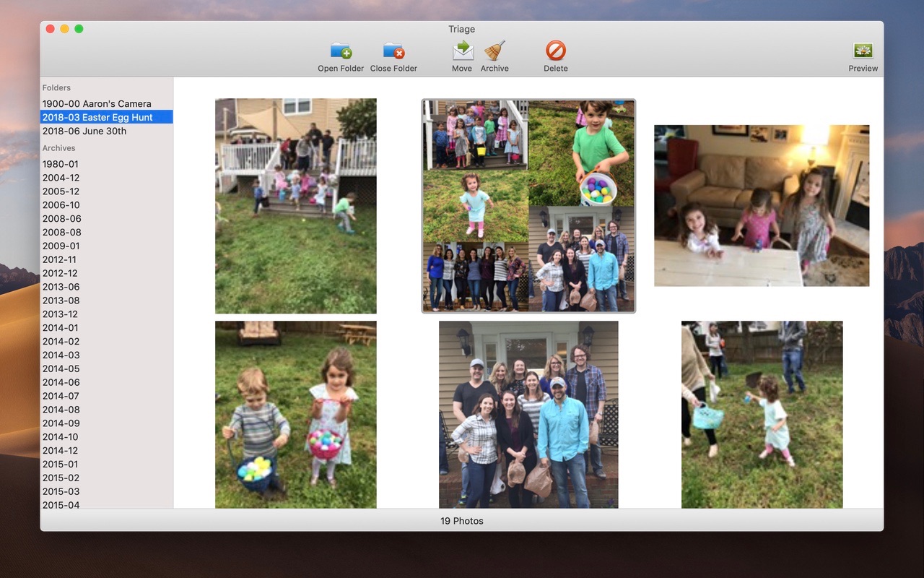Screen dimensions: 924x578
Task: Open the 1980-01 archive
Action: tap(107, 164)
